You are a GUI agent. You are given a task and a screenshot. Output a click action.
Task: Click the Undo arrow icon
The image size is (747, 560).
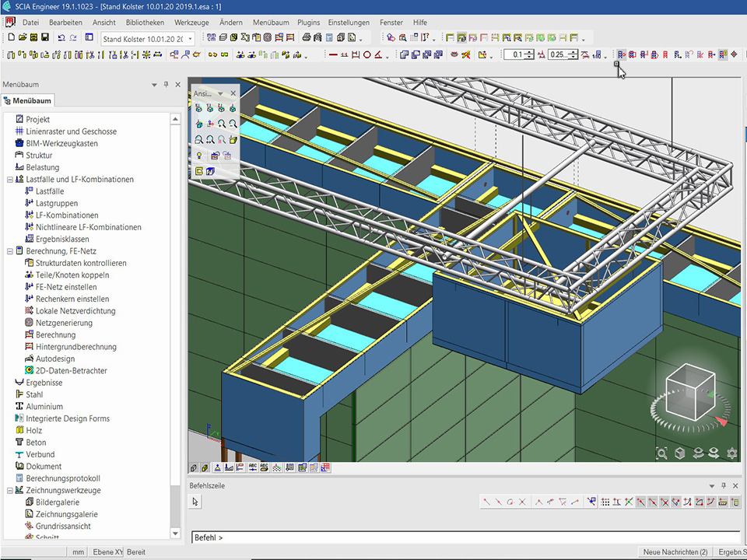[x=61, y=37]
